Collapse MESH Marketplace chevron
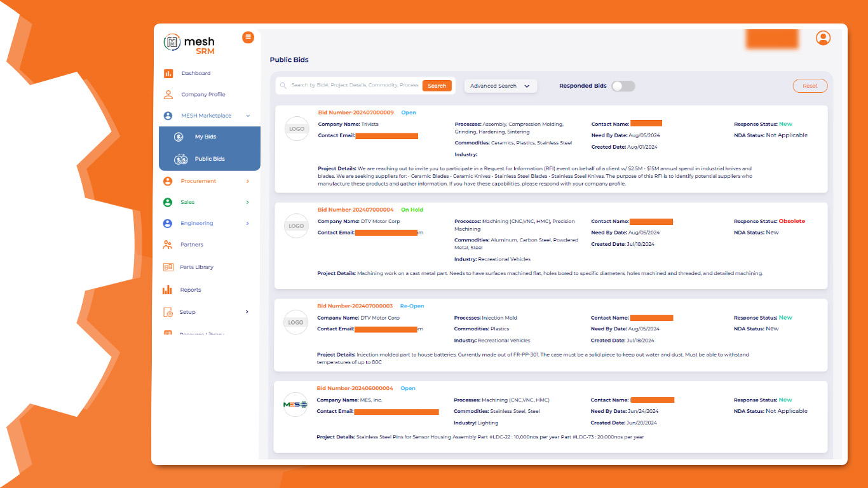 coord(248,116)
